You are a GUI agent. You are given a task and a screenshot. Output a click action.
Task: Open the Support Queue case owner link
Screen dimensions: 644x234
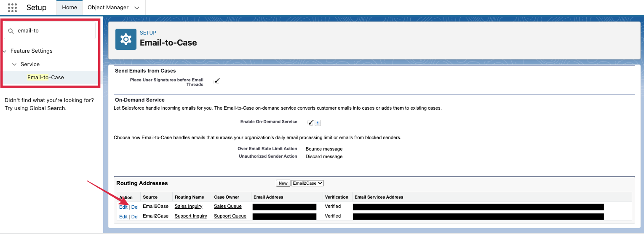click(x=230, y=216)
